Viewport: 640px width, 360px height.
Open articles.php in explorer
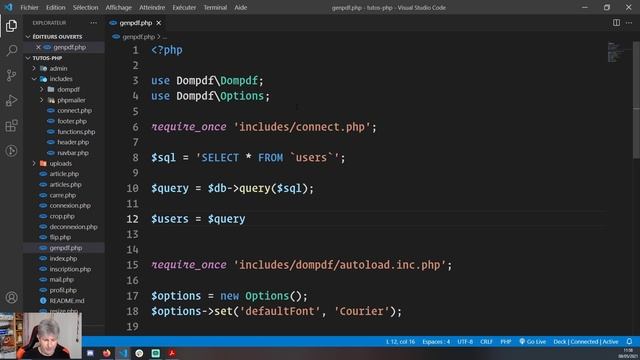[65, 184]
